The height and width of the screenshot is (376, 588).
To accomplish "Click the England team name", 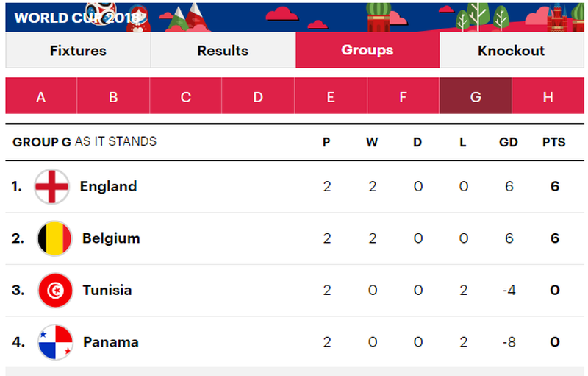I will pyautogui.click(x=108, y=187).
